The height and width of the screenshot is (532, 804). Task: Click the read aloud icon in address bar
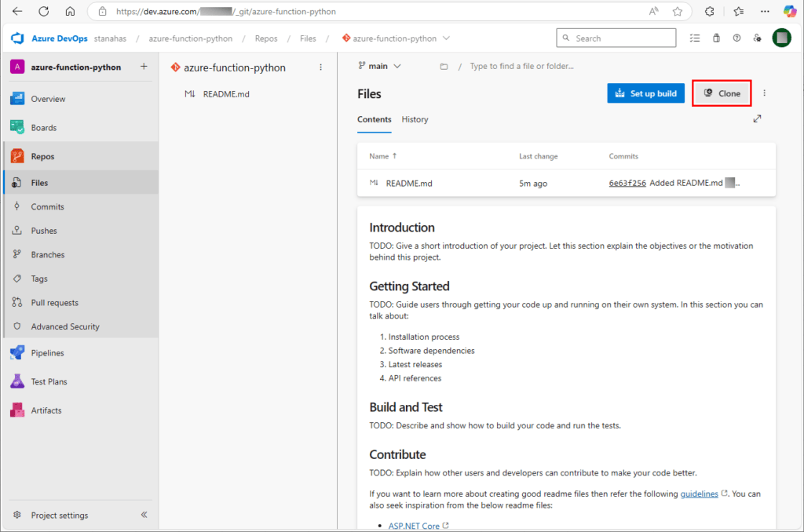pyautogui.click(x=653, y=11)
